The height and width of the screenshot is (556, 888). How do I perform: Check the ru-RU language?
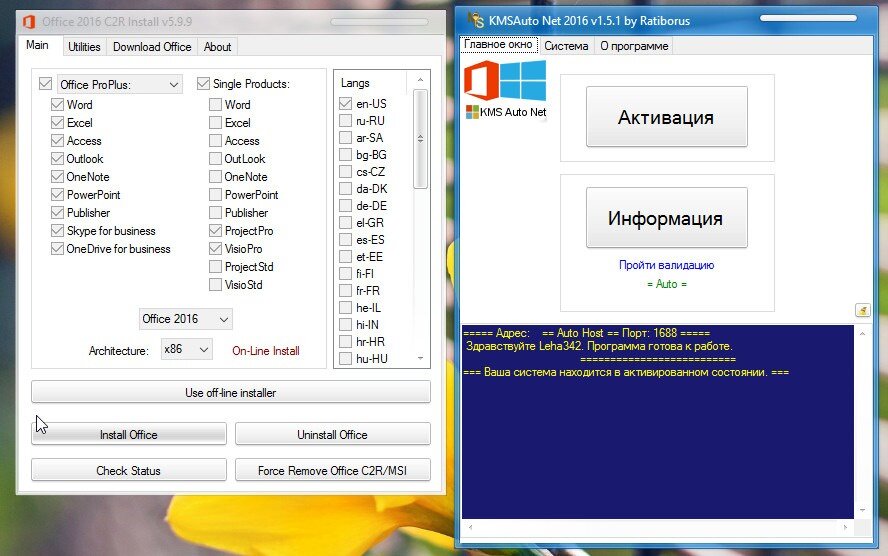(345, 121)
